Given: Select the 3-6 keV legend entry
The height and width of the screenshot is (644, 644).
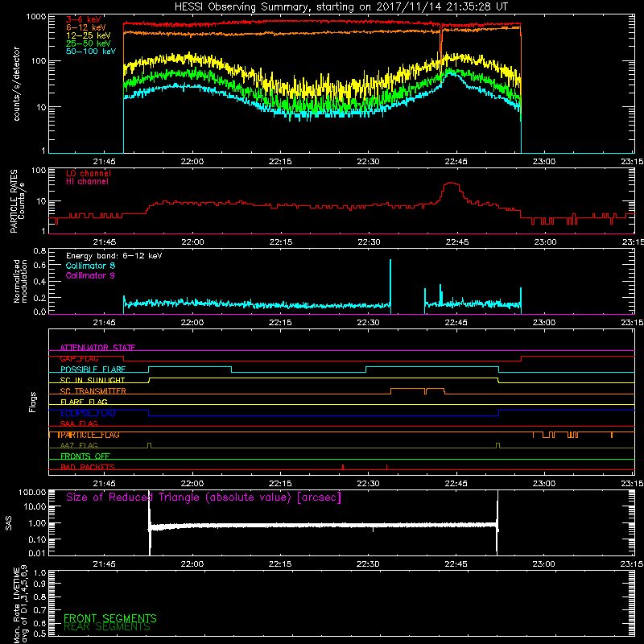Looking at the screenshot, I should tap(84, 19).
